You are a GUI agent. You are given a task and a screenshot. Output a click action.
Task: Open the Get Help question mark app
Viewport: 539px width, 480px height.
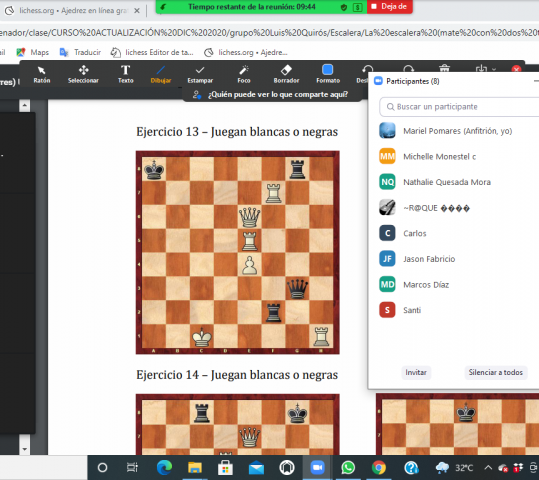(411, 468)
